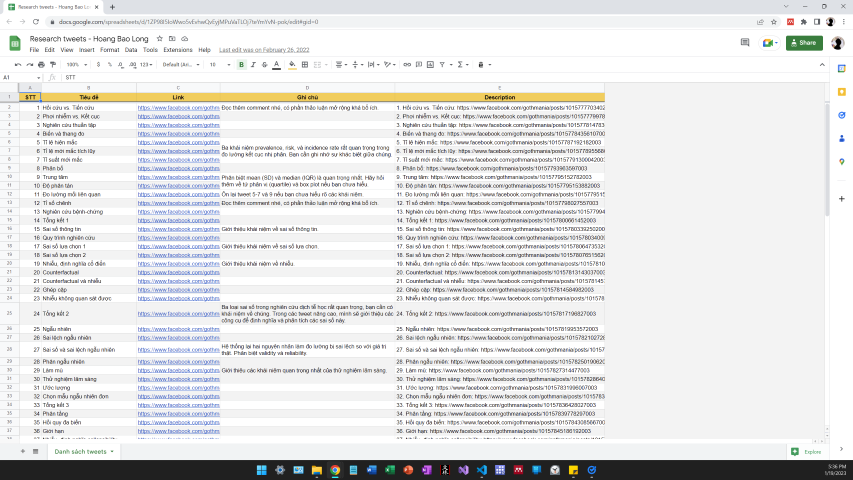The height and width of the screenshot is (480, 853).
Task: Open the Help menu
Action: [205, 50]
